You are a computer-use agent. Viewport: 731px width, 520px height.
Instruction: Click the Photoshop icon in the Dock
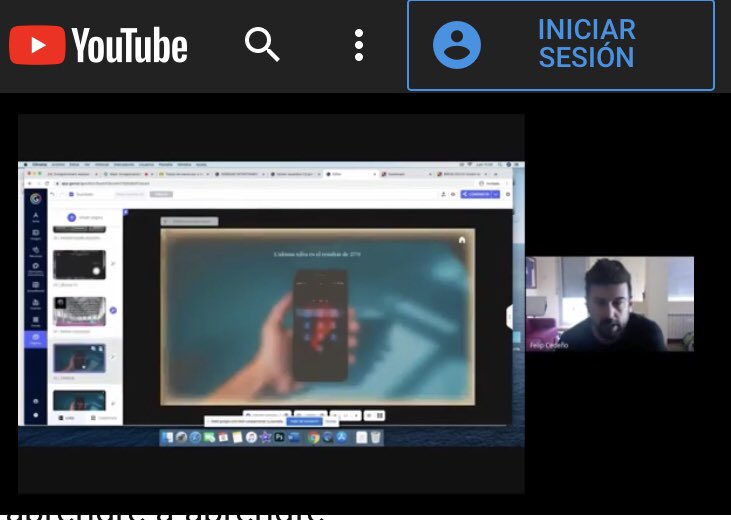point(279,437)
